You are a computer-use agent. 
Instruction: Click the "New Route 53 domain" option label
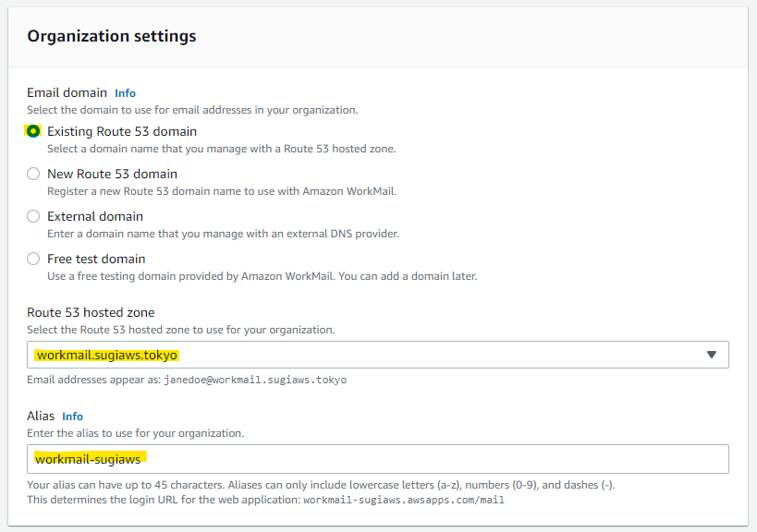click(112, 174)
